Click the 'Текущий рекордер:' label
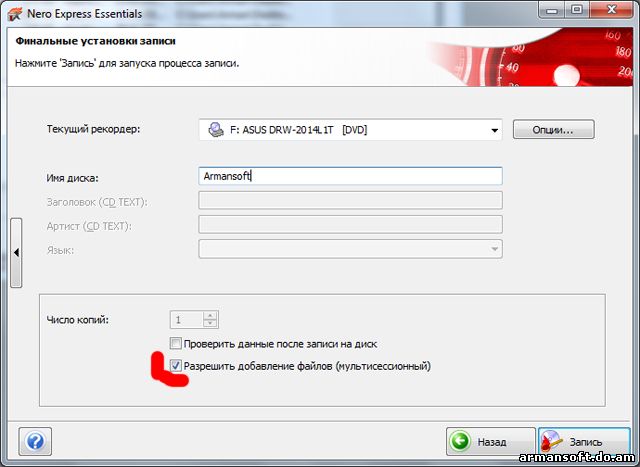640x467 pixels. pyautogui.click(x=93, y=129)
